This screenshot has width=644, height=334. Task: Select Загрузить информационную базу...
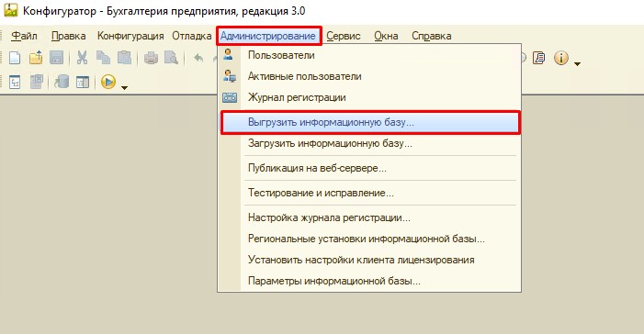tap(369, 144)
